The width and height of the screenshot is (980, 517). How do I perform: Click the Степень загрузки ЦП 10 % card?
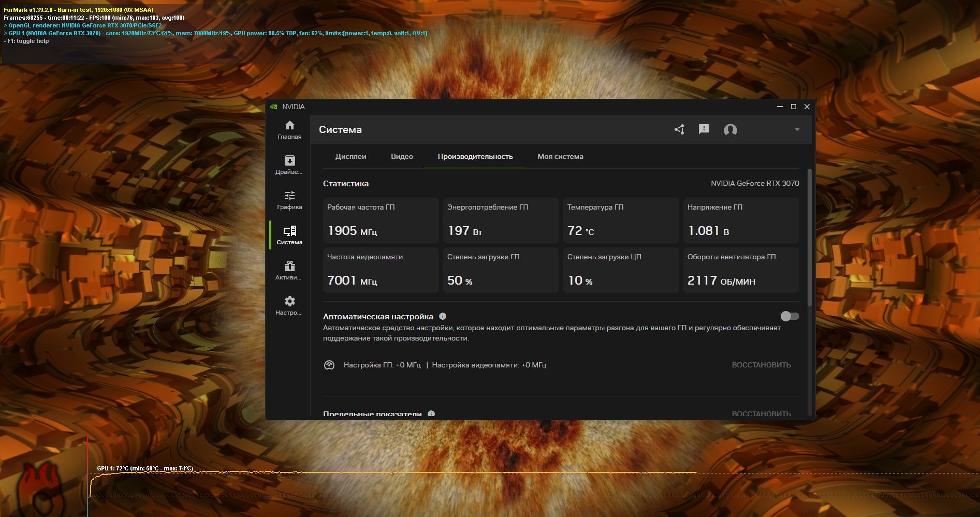[621, 270]
